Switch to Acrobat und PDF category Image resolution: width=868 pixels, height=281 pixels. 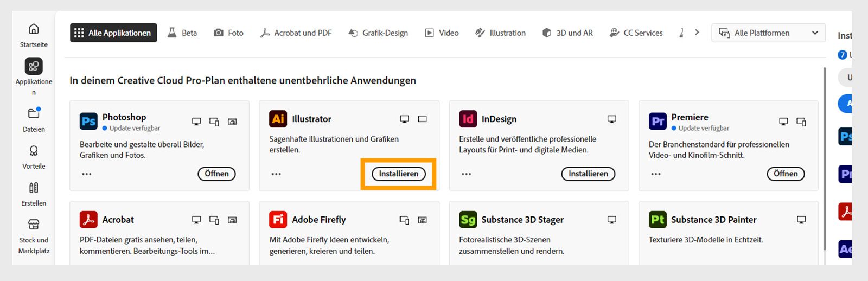coord(296,33)
